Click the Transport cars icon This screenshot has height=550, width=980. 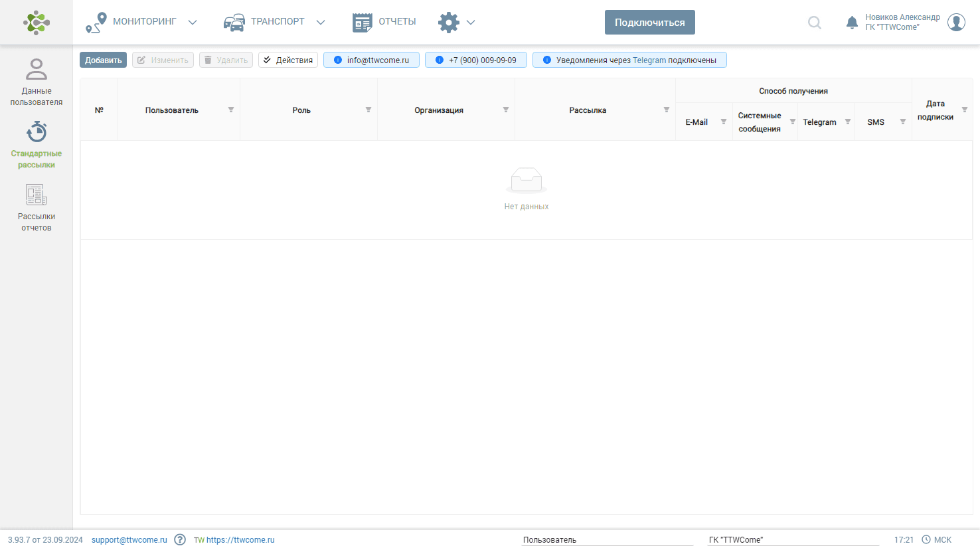pos(234,23)
